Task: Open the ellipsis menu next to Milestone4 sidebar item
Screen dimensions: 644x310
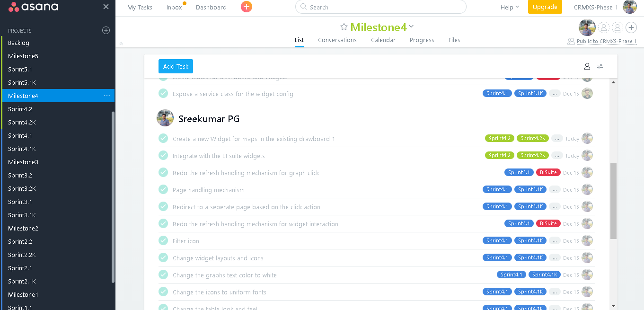Action: click(107, 96)
